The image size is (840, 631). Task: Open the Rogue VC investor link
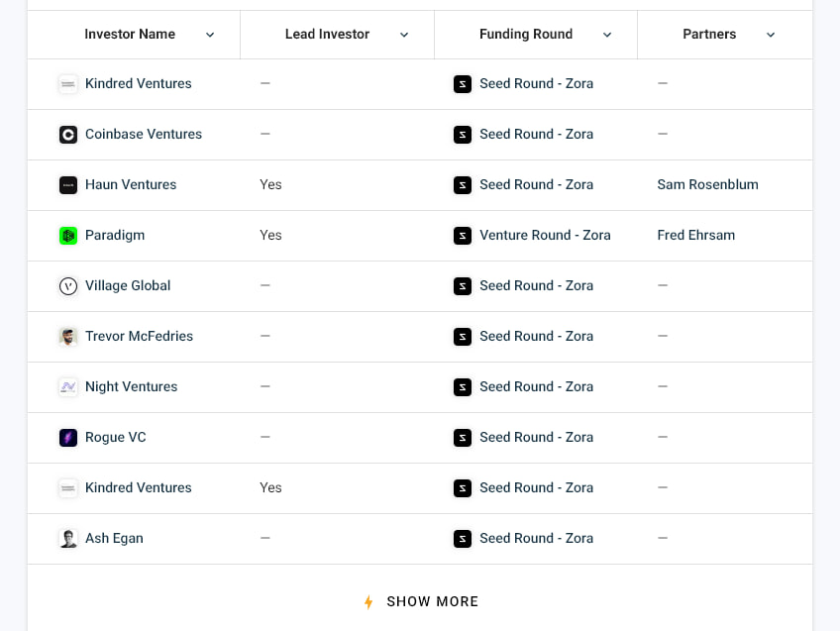pos(116,438)
